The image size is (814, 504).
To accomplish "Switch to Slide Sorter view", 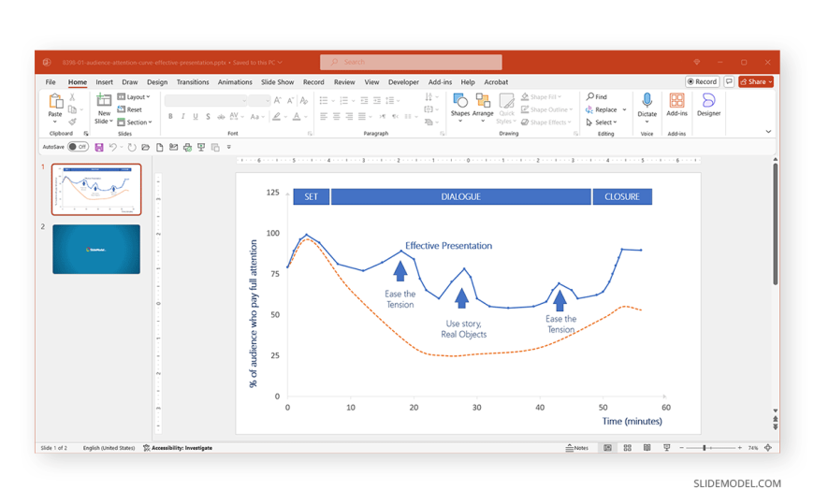I will [627, 447].
